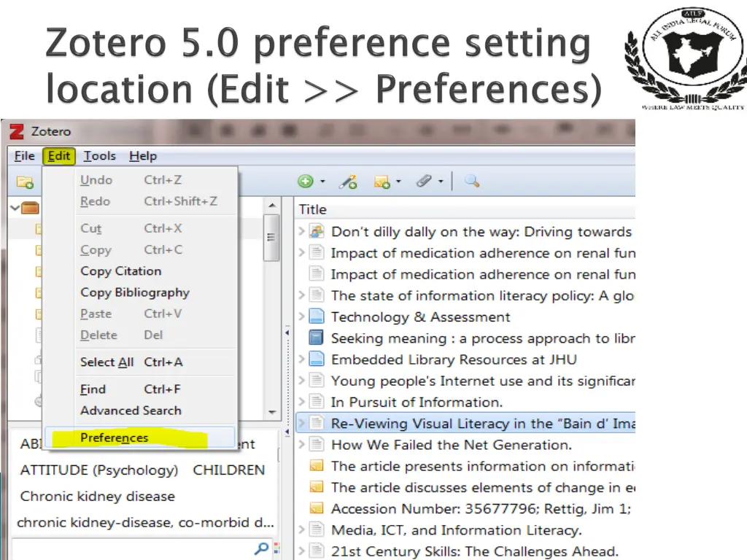Click the New Note icon in toolbar

tap(382, 182)
